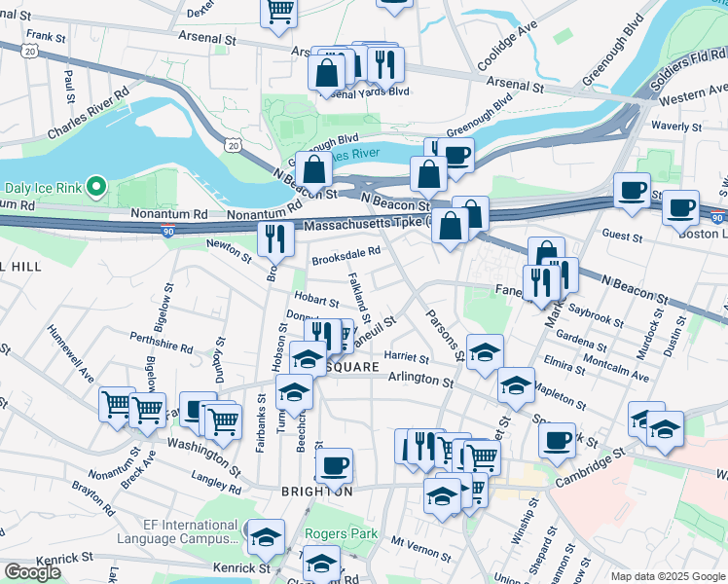Click shopping cart marker above Arsenal St
The image size is (728, 584).
278,14
